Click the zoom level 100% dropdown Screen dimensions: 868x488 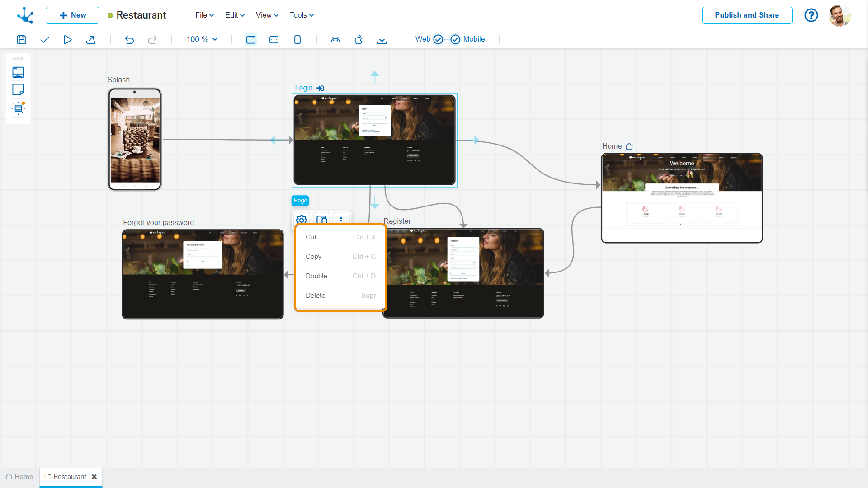(x=202, y=39)
